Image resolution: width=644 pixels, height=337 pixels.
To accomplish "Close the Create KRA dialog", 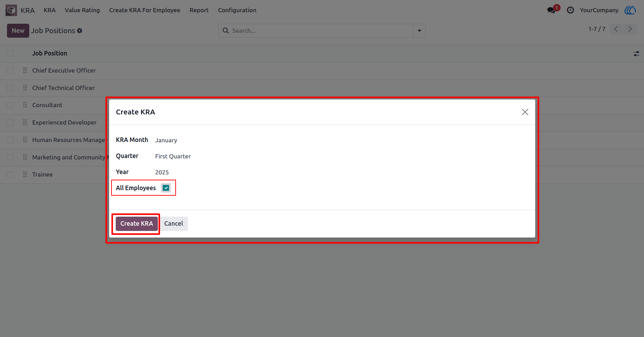I will [x=525, y=112].
